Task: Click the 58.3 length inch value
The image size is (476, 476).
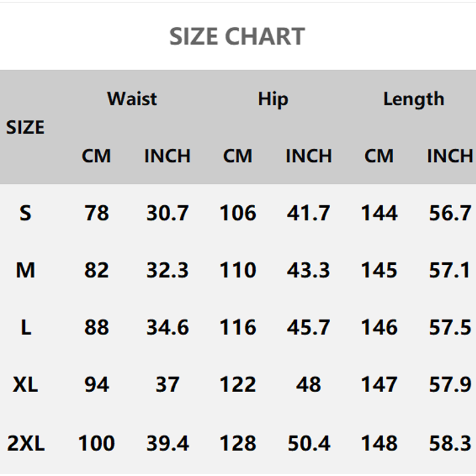Action: pyautogui.click(x=450, y=443)
